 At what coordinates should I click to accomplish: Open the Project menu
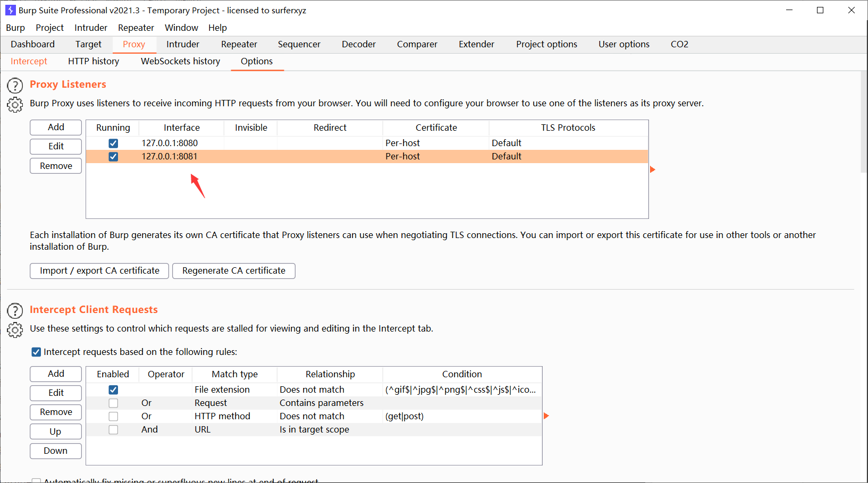(49, 28)
